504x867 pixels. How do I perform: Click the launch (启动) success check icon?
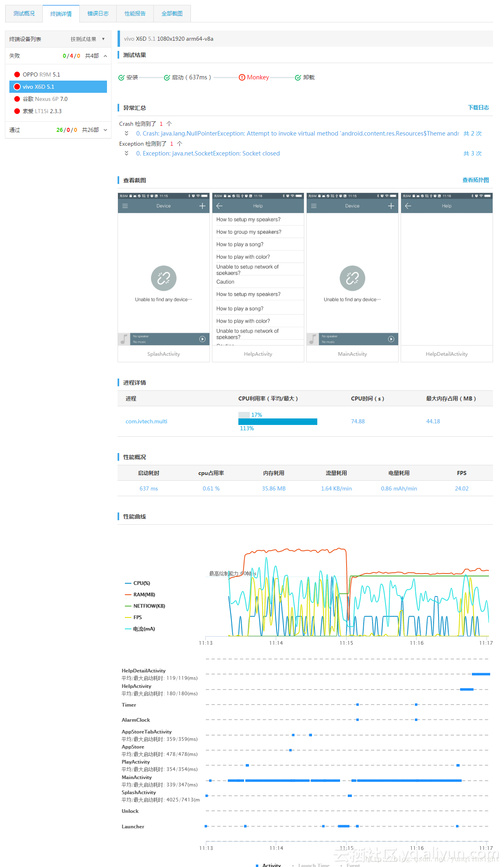(x=167, y=78)
